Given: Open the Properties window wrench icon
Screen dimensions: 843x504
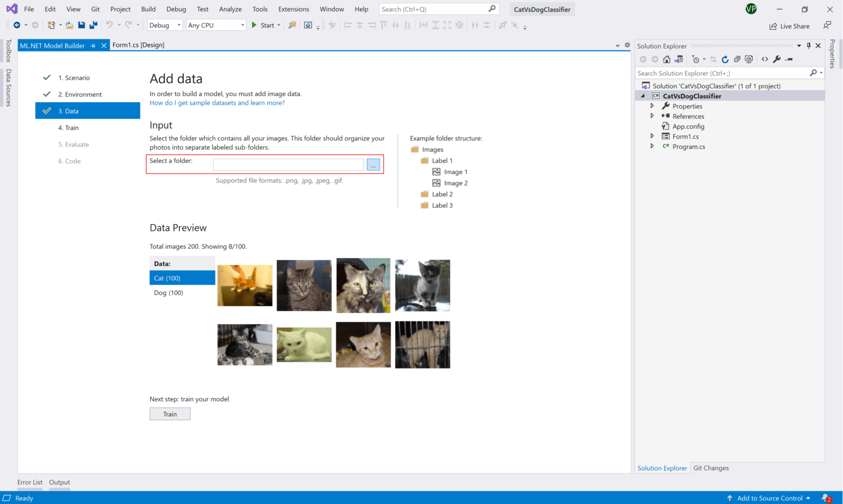Looking at the screenshot, I should (x=778, y=59).
